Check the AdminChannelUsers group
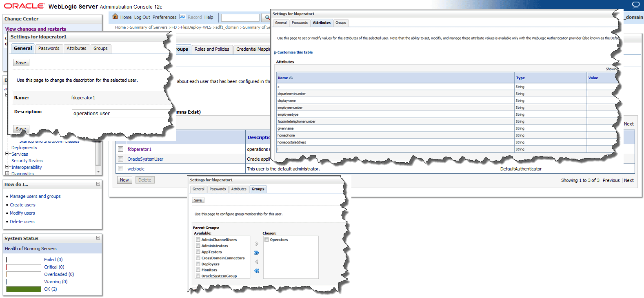644x298 pixels. 198,240
